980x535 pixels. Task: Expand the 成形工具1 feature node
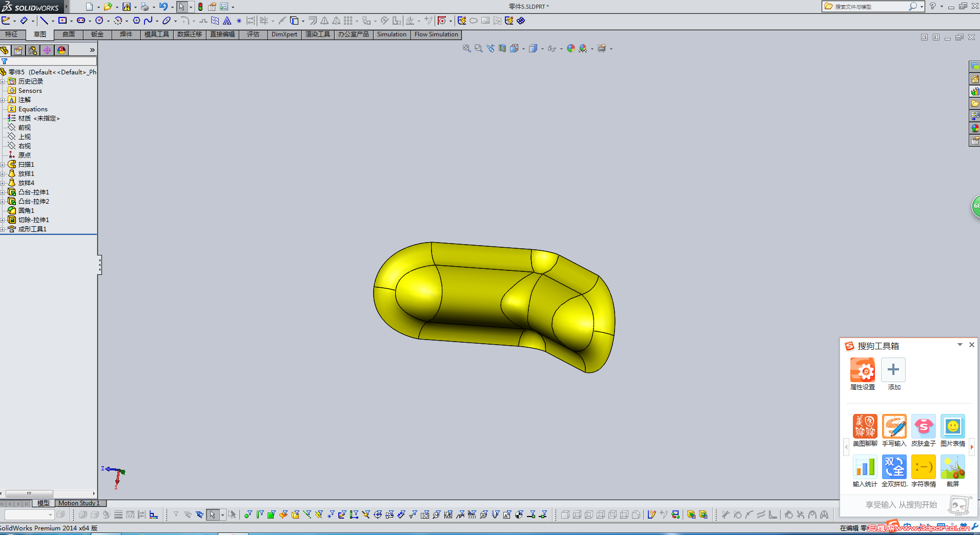tap(3, 229)
